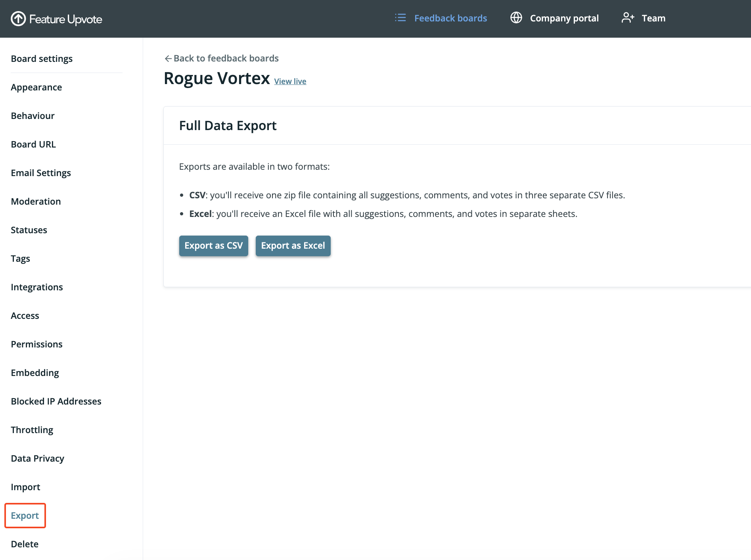Select the Import sidebar item
The height and width of the screenshot is (560, 751).
(x=26, y=487)
